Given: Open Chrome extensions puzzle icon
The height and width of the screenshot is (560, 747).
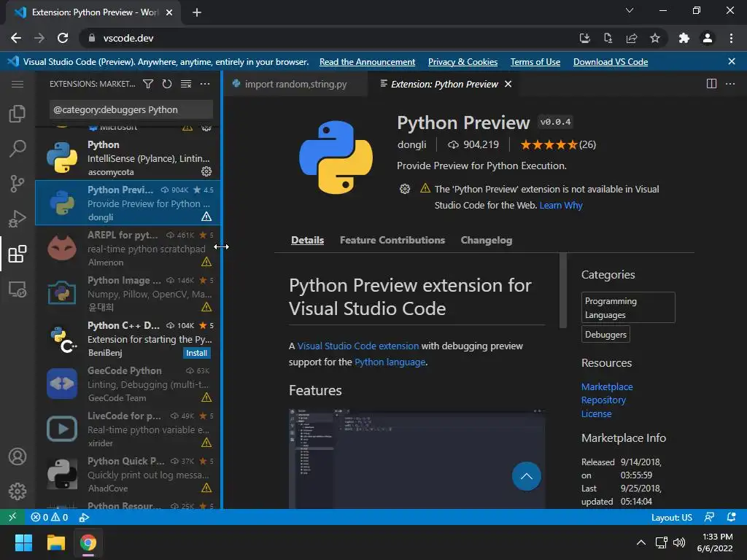Looking at the screenshot, I should [x=684, y=38].
